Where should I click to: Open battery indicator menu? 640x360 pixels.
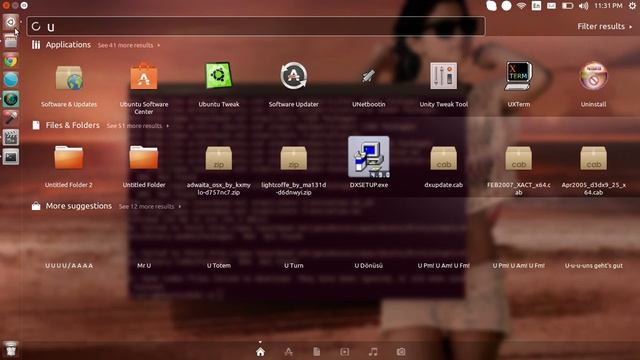pos(567,6)
